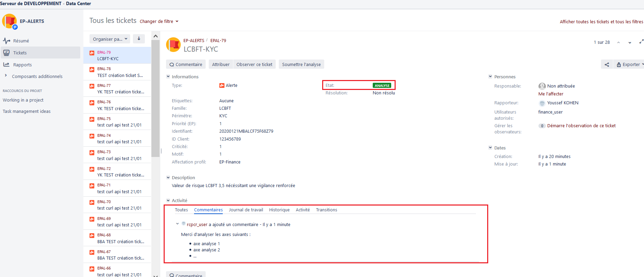Switch to the Historique tab
The image size is (644, 277).
pos(279,210)
